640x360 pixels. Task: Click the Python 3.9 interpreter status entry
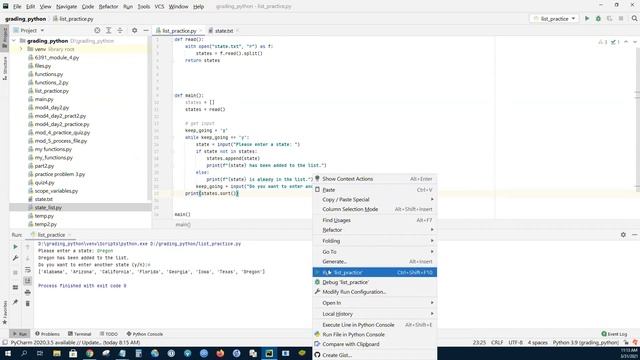coord(586,342)
